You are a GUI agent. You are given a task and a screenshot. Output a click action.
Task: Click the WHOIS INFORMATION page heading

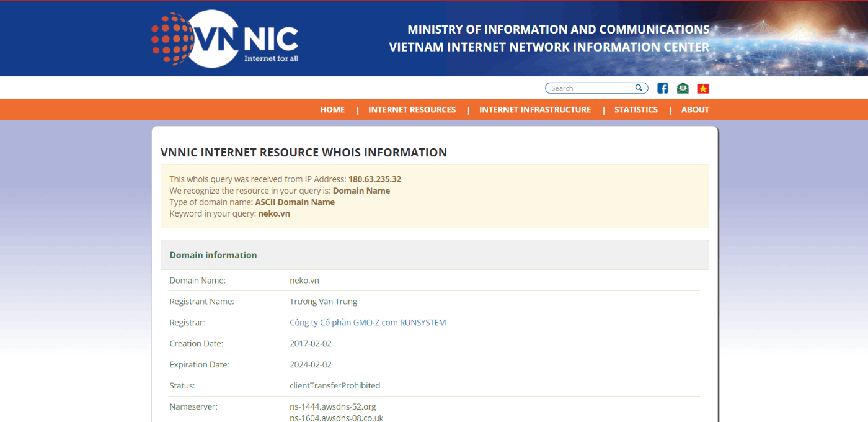point(304,153)
